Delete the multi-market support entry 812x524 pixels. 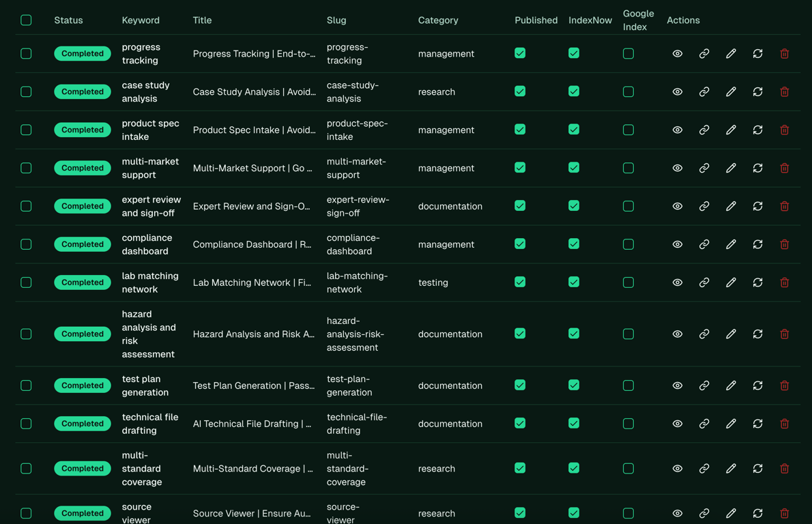[x=785, y=169]
